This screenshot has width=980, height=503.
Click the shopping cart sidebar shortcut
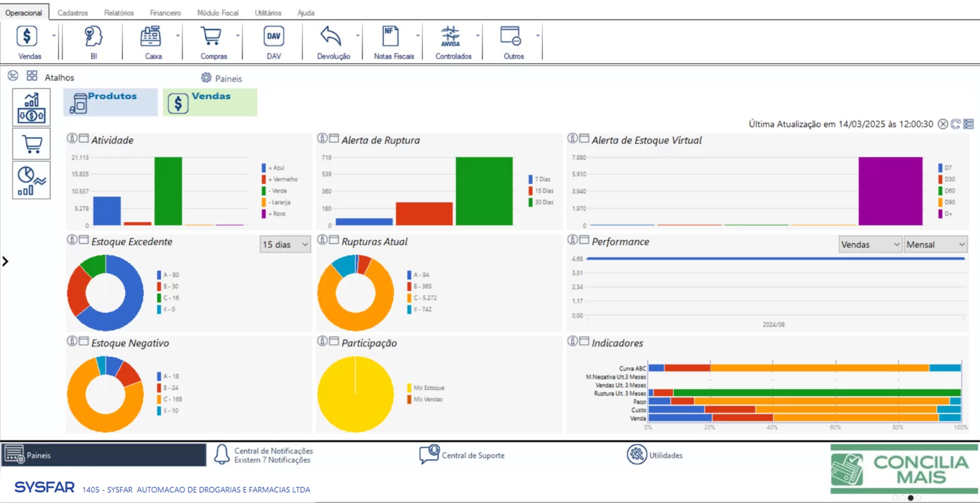(x=31, y=144)
